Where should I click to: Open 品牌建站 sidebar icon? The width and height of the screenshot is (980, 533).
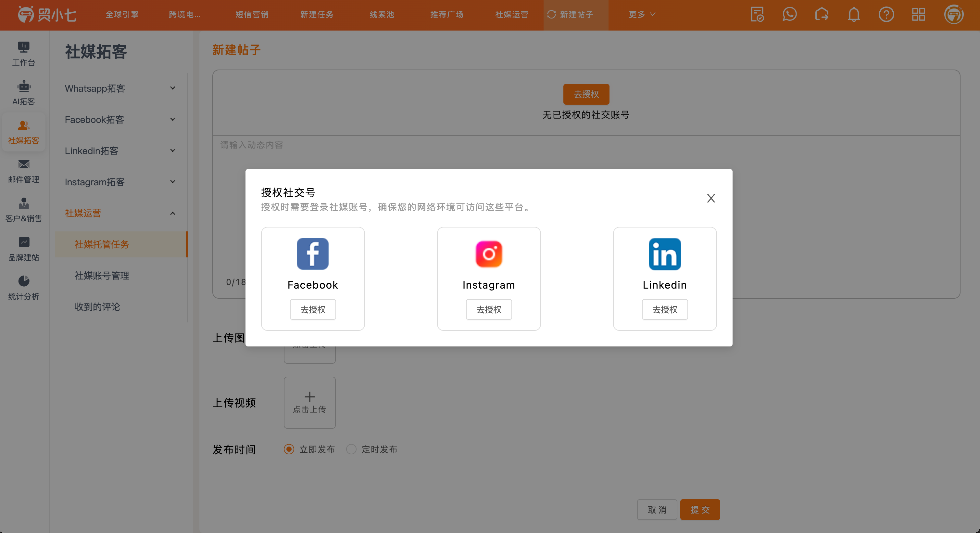pyautogui.click(x=24, y=242)
